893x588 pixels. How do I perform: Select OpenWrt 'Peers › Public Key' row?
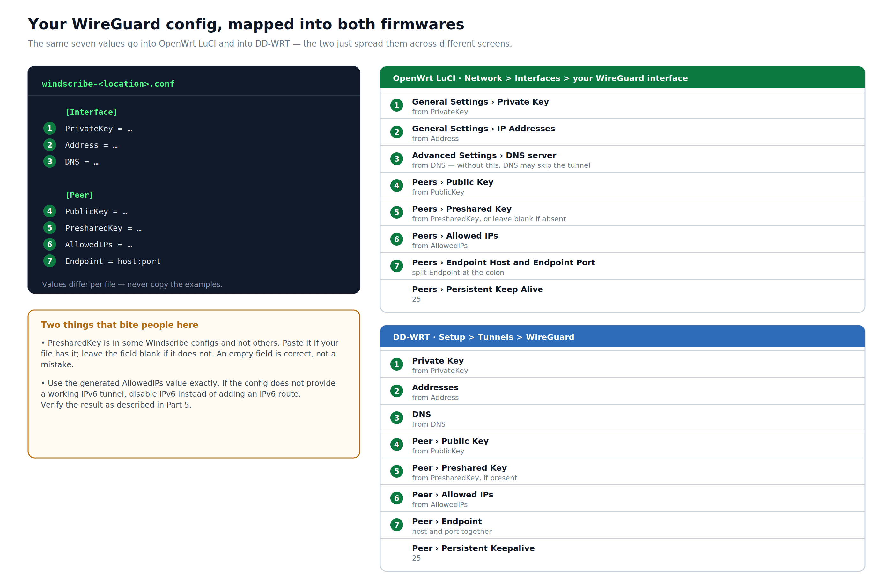pos(622,186)
